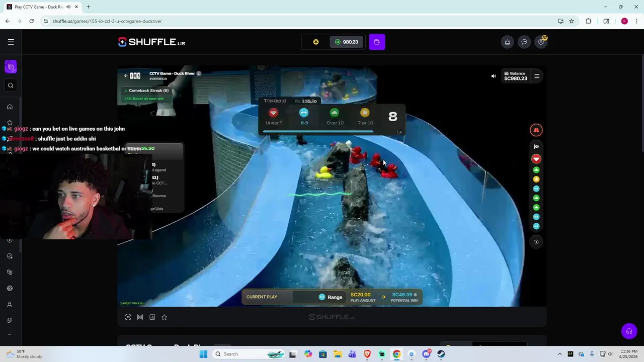Open the clock showing 11:36 PM
The width and height of the screenshot is (644, 362).
point(629,354)
